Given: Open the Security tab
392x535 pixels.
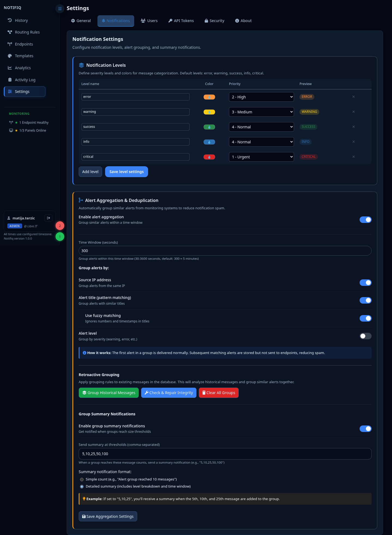Looking at the screenshot, I should click(215, 21).
